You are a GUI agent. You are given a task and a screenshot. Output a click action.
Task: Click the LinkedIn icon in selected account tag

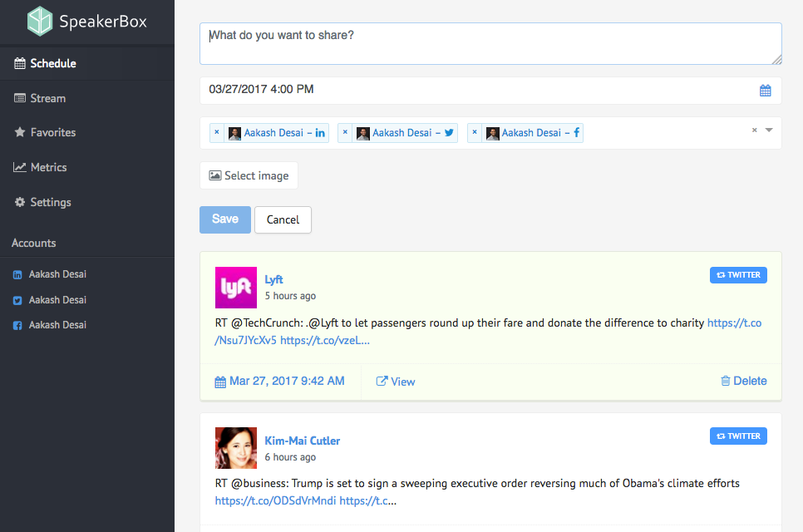click(x=320, y=133)
